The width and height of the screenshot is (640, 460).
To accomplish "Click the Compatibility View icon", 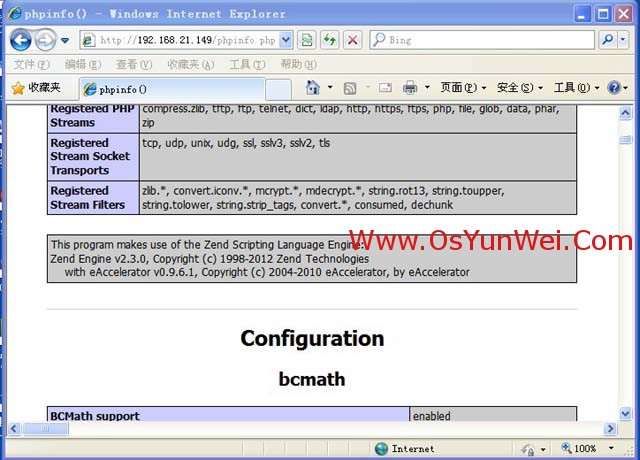I will point(307,40).
